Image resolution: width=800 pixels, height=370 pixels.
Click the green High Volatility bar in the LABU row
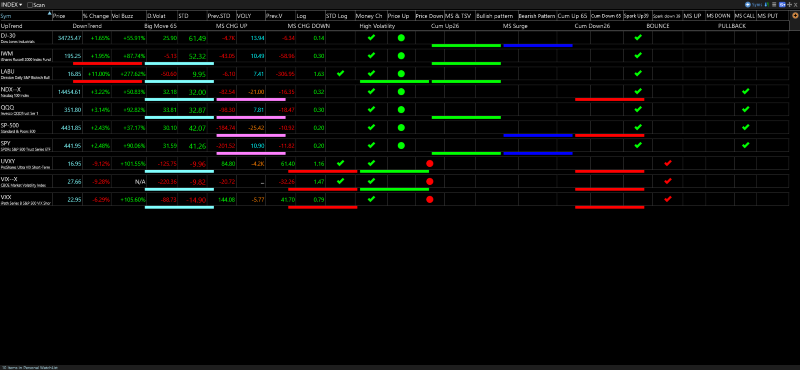[394, 81]
